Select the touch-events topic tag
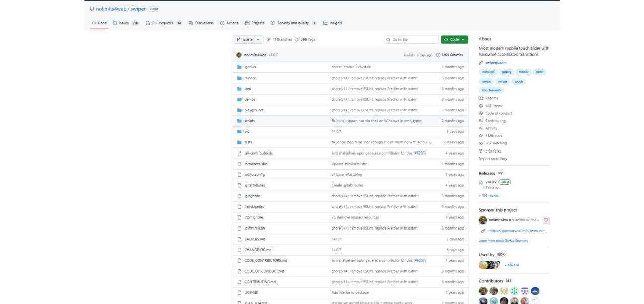Image resolution: width=644 pixels, height=304 pixels. [x=491, y=90]
